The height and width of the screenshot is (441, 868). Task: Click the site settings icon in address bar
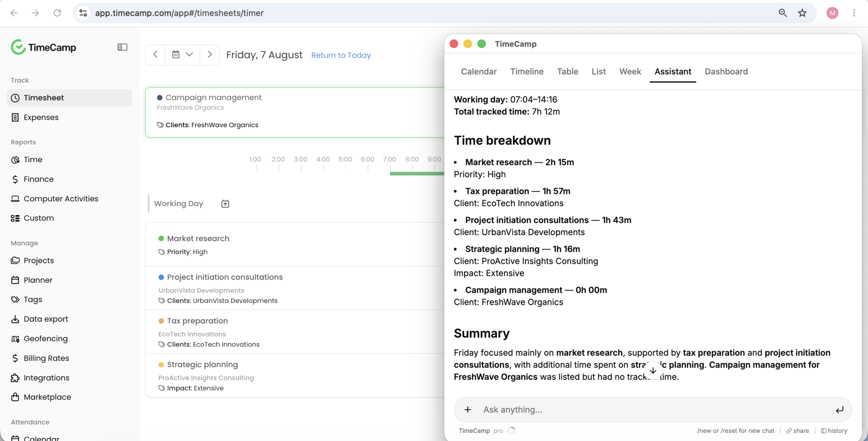tap(83, 13)
